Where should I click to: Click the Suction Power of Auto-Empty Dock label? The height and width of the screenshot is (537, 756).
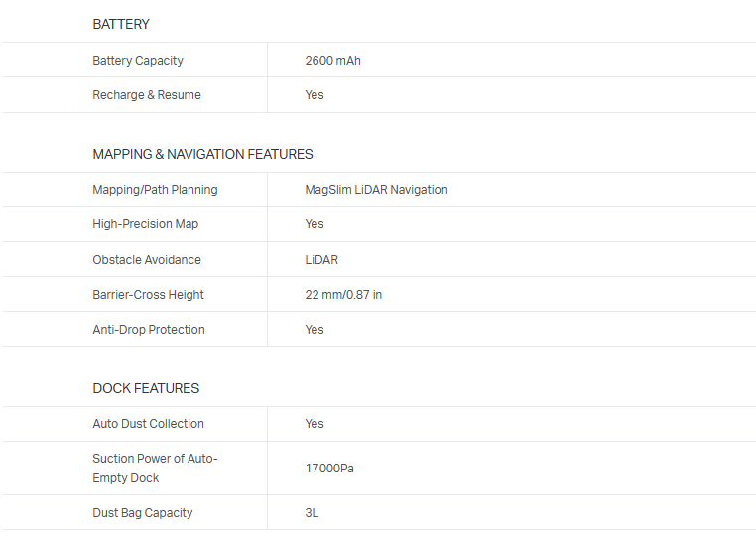point(155,468)
